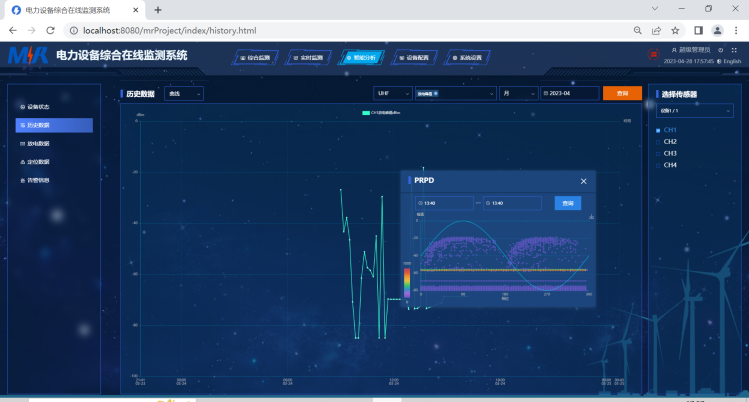Uncheck the CH1 sensor checkbox
749x402 pixels.
pyautogui.click(x=657, y=130)
